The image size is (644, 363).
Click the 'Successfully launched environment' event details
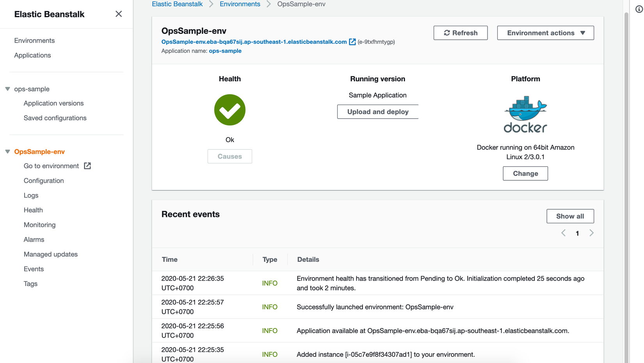375,307
